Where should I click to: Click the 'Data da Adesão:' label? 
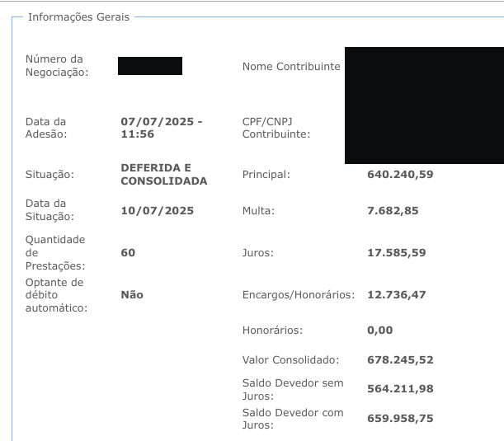(x=46, y=128)
